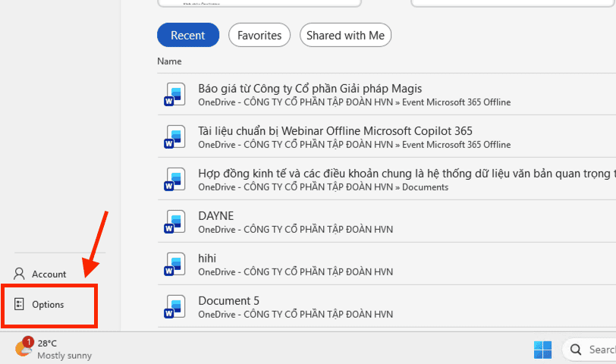Click the Windows Start button

tap(542, 350)
